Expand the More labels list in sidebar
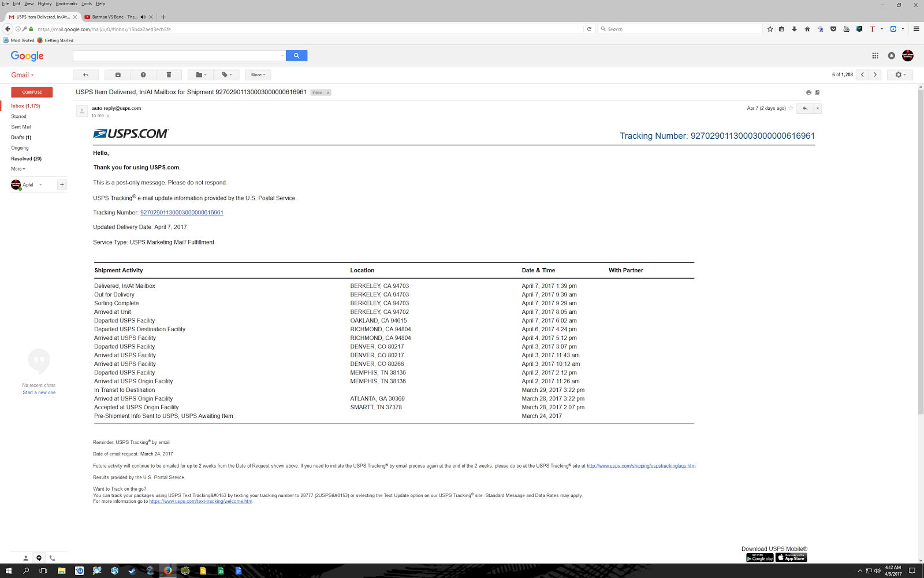 point(18,169)
